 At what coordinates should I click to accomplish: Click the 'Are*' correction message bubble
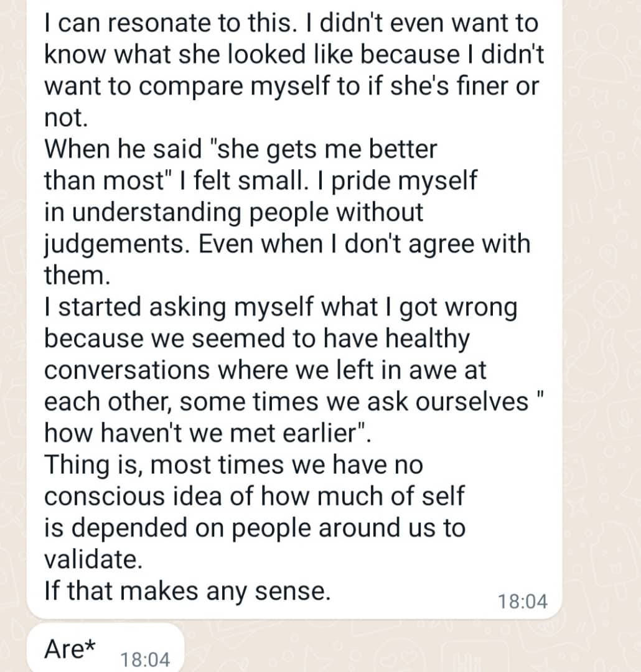70,649
